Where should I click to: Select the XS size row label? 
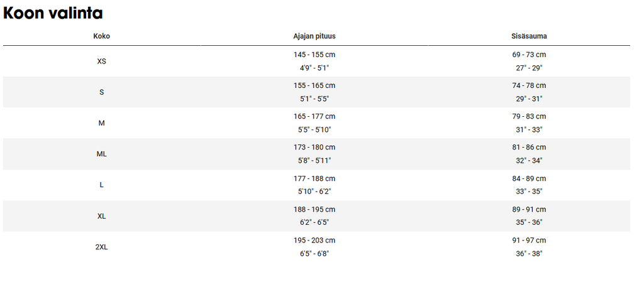click(x=101, y=61)
